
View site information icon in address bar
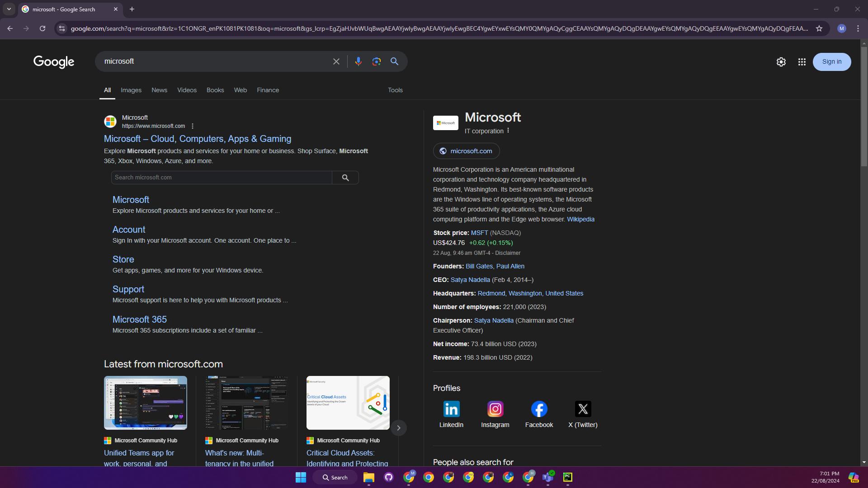point(62,28)
